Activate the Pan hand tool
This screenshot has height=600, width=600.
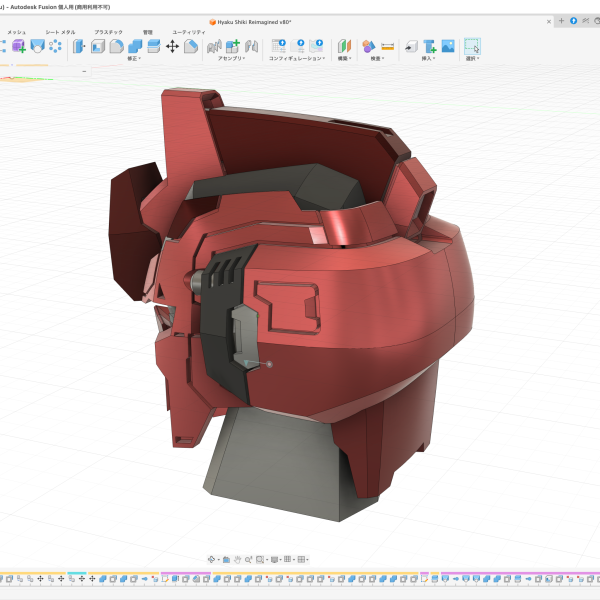(237, 559)
